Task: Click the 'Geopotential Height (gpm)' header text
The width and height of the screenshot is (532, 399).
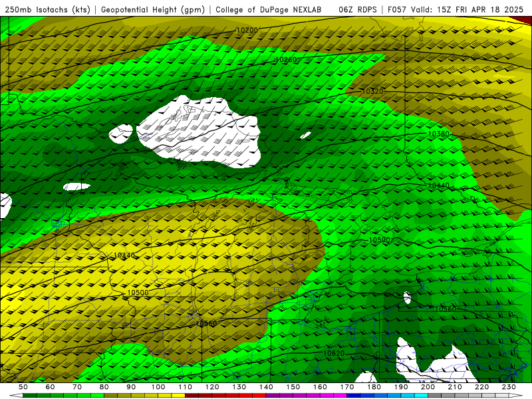Action: [x=153, y=9]
